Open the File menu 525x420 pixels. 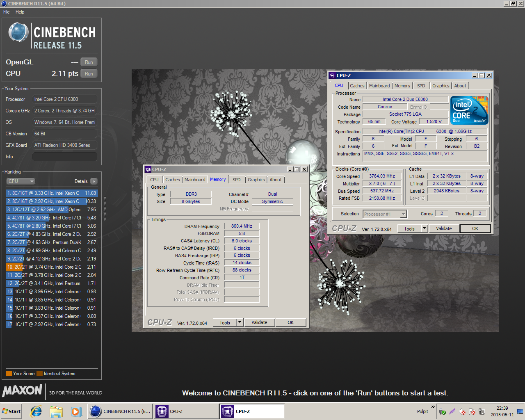(x=7, y=12)
